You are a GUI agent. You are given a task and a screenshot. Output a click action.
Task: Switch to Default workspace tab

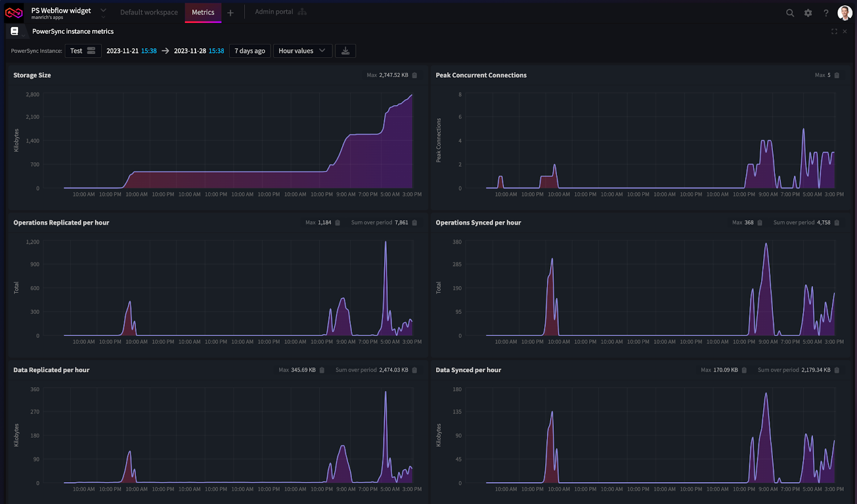coord(149,12)
